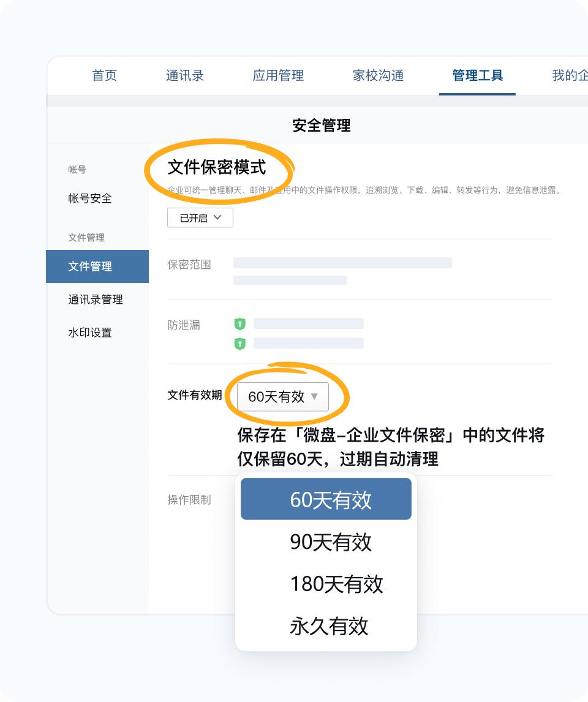Select the 管理工具 tab

pyautogui.click(x=477, y=76)
